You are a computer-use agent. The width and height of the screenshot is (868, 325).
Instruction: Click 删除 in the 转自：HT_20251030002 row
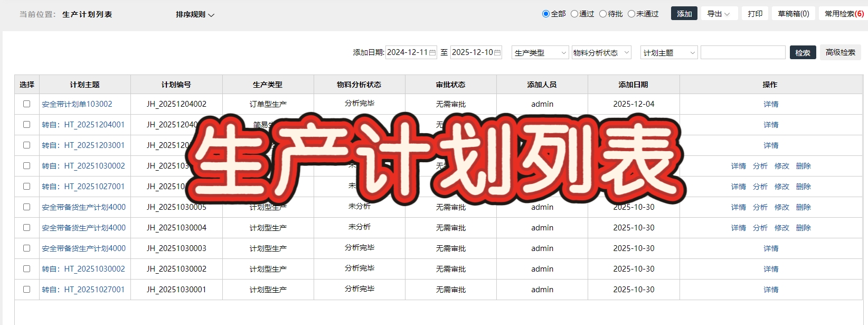click(x=803, y=166)
